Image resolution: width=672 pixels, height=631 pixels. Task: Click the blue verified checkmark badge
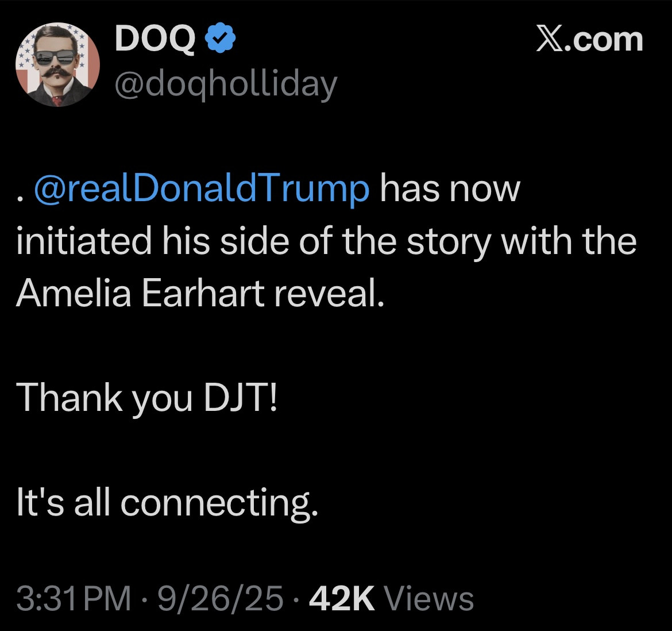click(x=220, y=40)
